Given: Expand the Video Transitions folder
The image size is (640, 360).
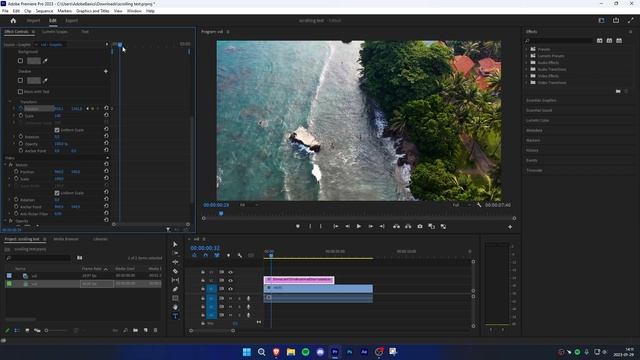Looking at the screenshot, I should [527, 82].
